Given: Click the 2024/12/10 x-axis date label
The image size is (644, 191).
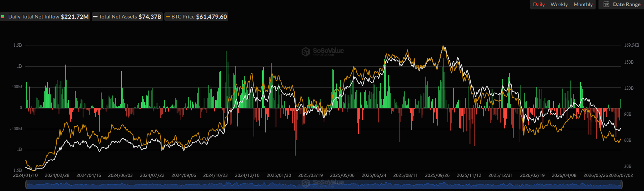Looking at the screenshot, I should pyautogui.click(x=247, y=175).
